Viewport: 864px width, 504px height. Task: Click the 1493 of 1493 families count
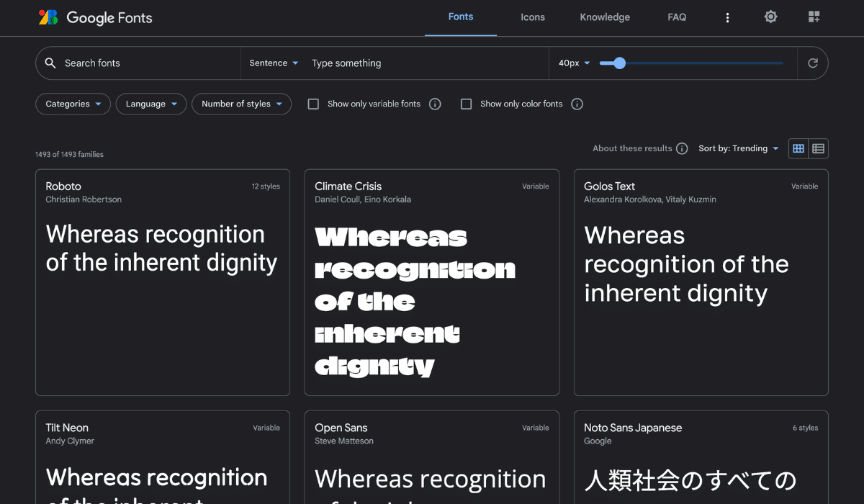point(69,154)
